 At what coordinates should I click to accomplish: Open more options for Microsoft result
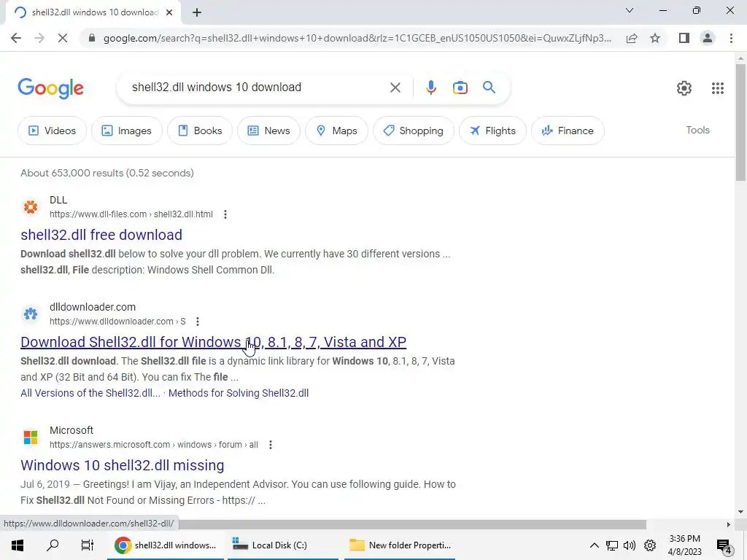tap(270, 445)
